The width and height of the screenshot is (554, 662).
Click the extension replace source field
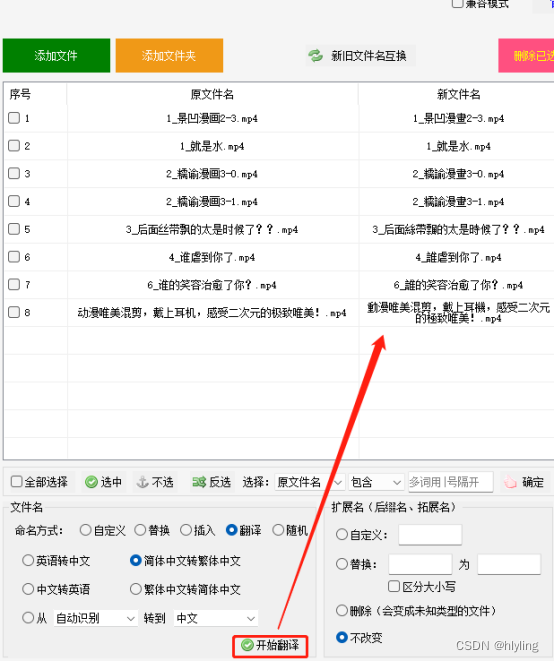coord(420,564)
